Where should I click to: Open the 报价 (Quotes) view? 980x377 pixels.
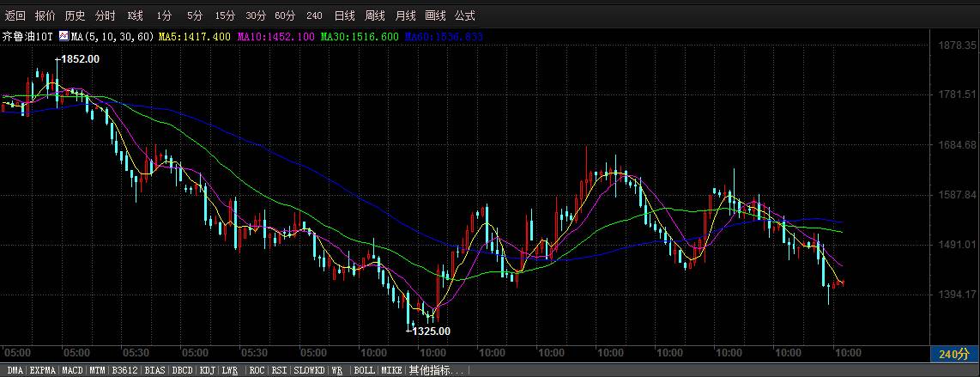point(45,15)
